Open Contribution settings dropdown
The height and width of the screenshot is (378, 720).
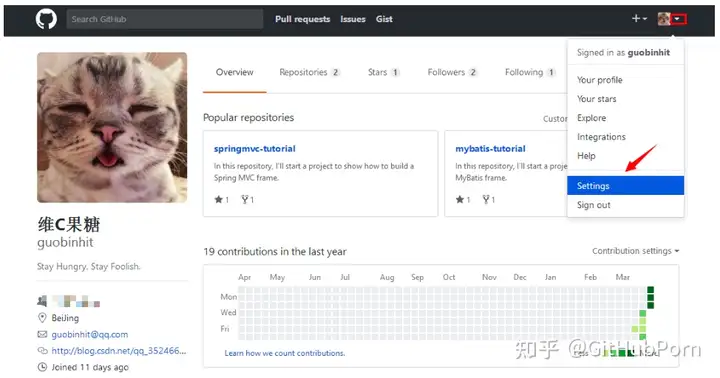(x=635, y=251)
